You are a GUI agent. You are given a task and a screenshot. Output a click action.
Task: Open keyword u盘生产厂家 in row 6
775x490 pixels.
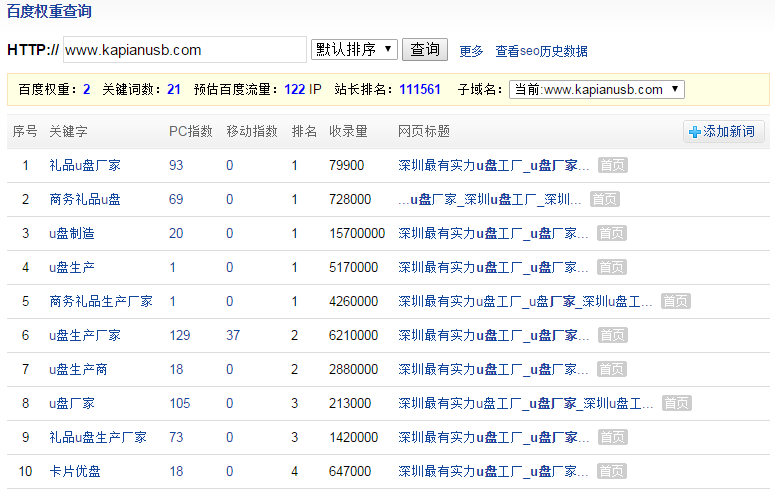point(85,336)
